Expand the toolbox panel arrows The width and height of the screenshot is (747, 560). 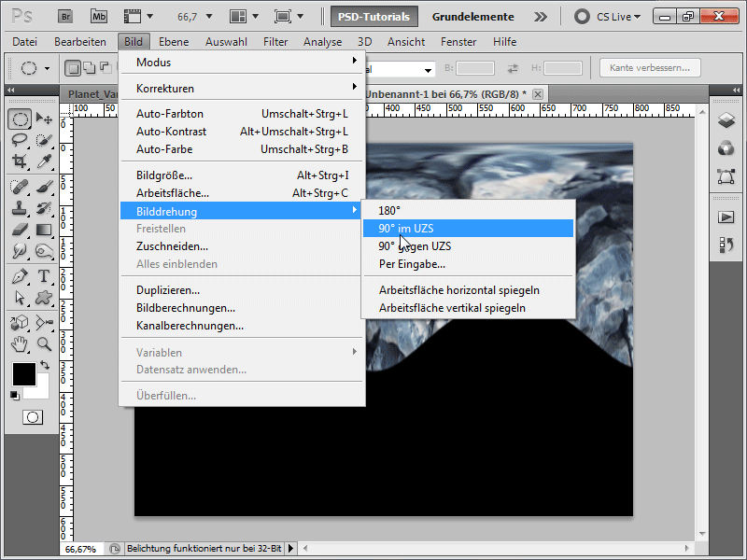tap(10, 90)
